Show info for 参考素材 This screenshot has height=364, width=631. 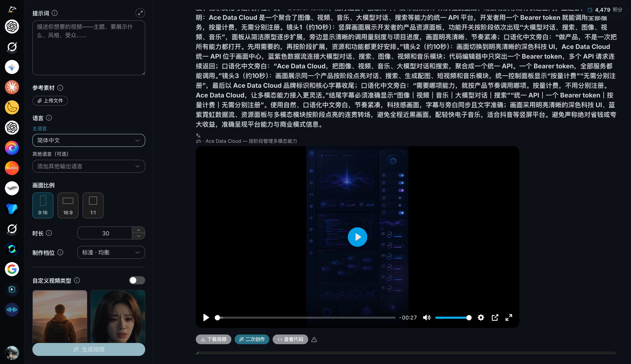click(60, 88)
